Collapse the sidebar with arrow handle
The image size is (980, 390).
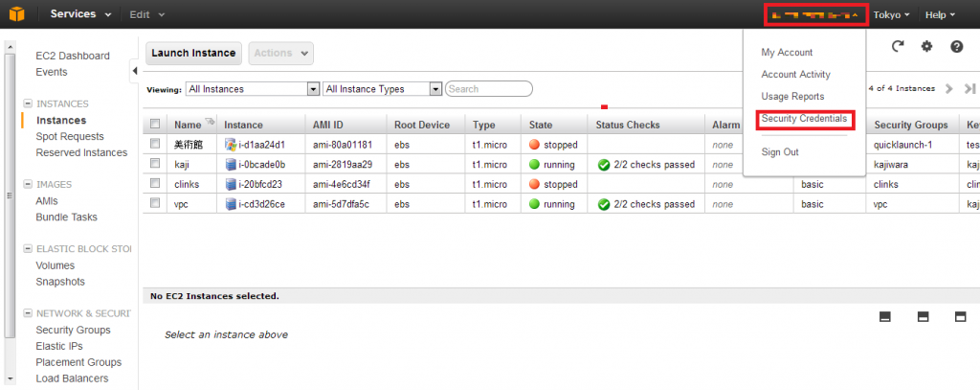click(x=134, y=71)
